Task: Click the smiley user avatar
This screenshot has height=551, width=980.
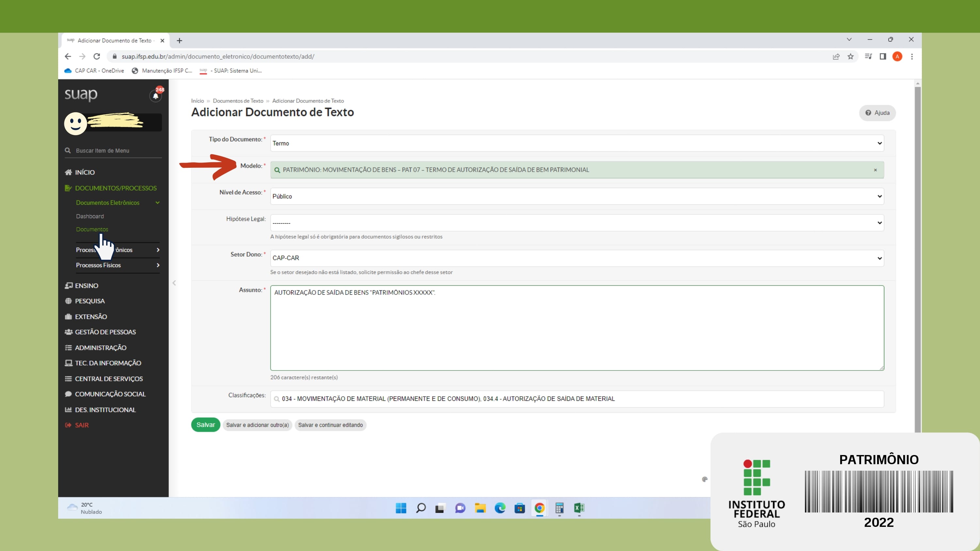Action: (75, 123)
